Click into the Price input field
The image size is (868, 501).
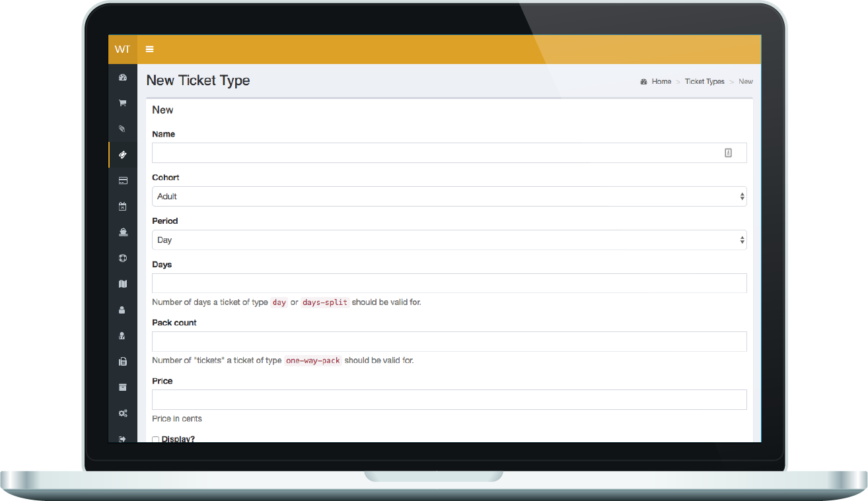[x=449, y=400]
